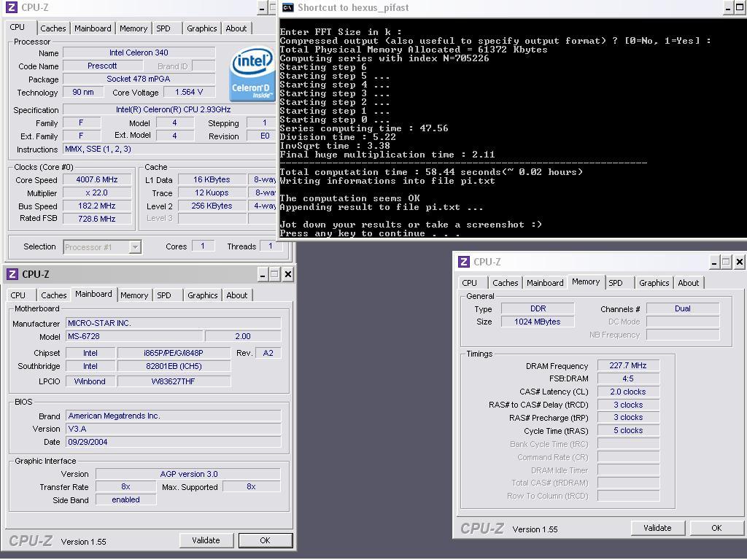
Task: Click the 1024 MBytes memory size value
Action: pyautogui.click(x=538, y=322)
